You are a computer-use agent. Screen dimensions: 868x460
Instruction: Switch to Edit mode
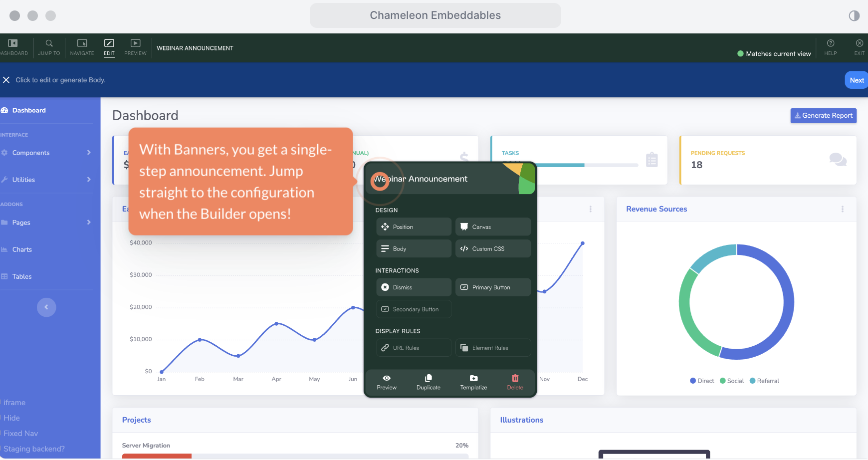pos(109,47)
